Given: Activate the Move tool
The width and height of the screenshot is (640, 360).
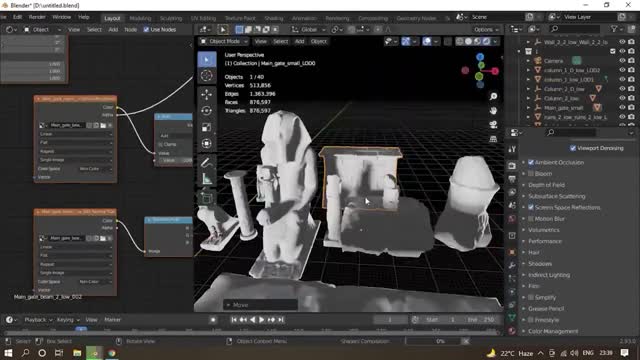Looking at the screenshot, I should [207, 94].
